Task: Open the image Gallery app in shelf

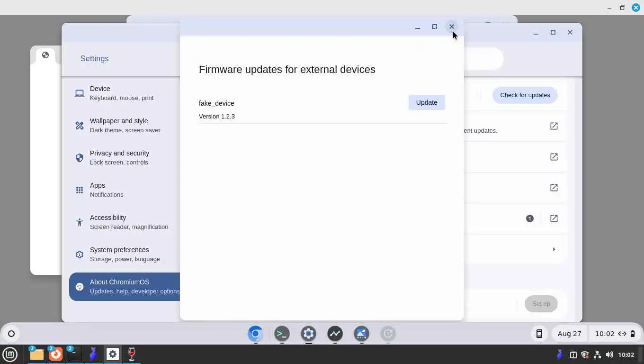Action: click(x=361, y=334)
